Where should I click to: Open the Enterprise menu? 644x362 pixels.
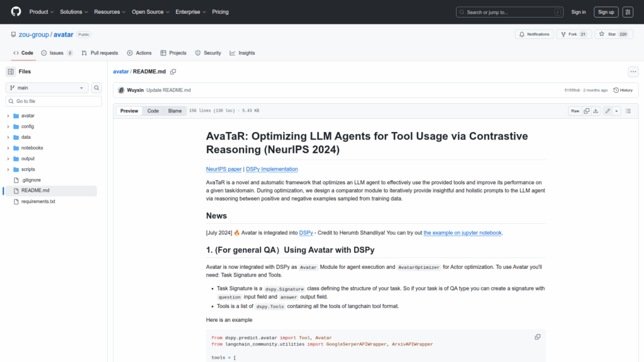point(191,12)
